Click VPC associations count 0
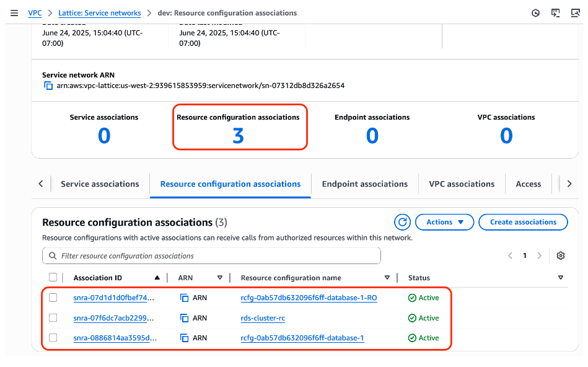588x367 pixels. click(x=506, y=136)
